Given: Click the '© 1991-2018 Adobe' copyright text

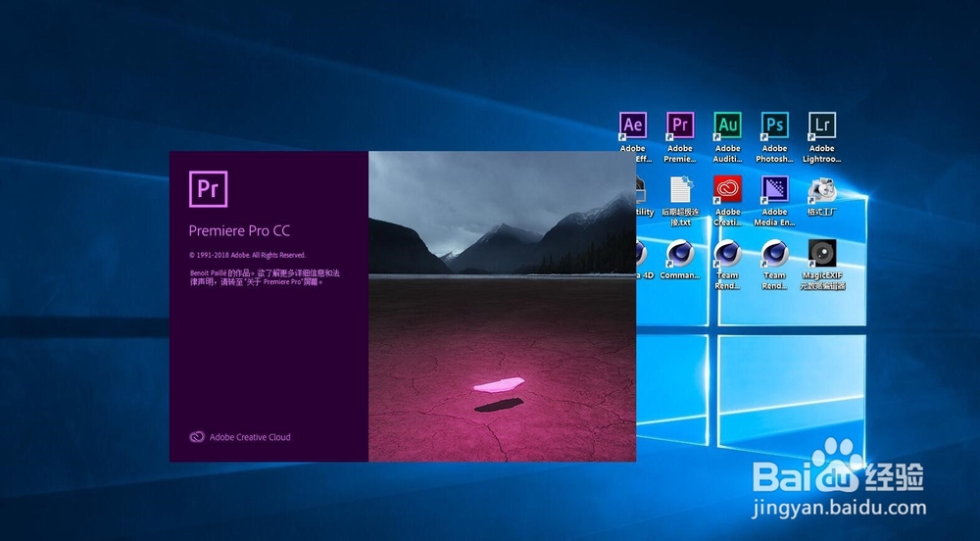Looking at the screenshot, I should [x=248, y=255].
